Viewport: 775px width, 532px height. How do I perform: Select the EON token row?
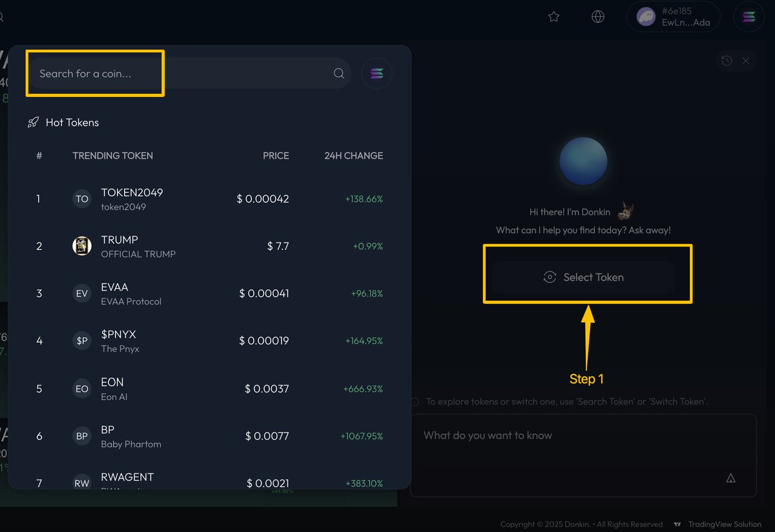210,389
